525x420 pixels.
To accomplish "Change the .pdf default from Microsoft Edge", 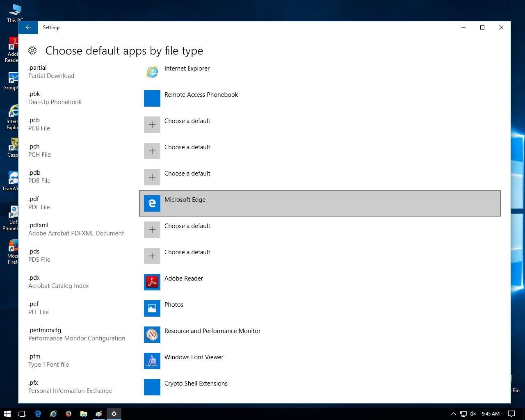I will 320,203.
